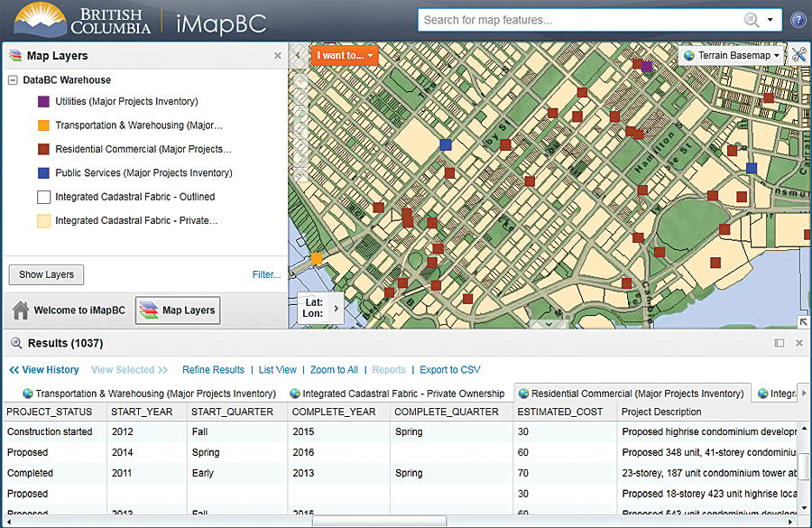Open Transportation & Warehousing results tab
Viewport: 812px width, 528px height.
[149, 394]
